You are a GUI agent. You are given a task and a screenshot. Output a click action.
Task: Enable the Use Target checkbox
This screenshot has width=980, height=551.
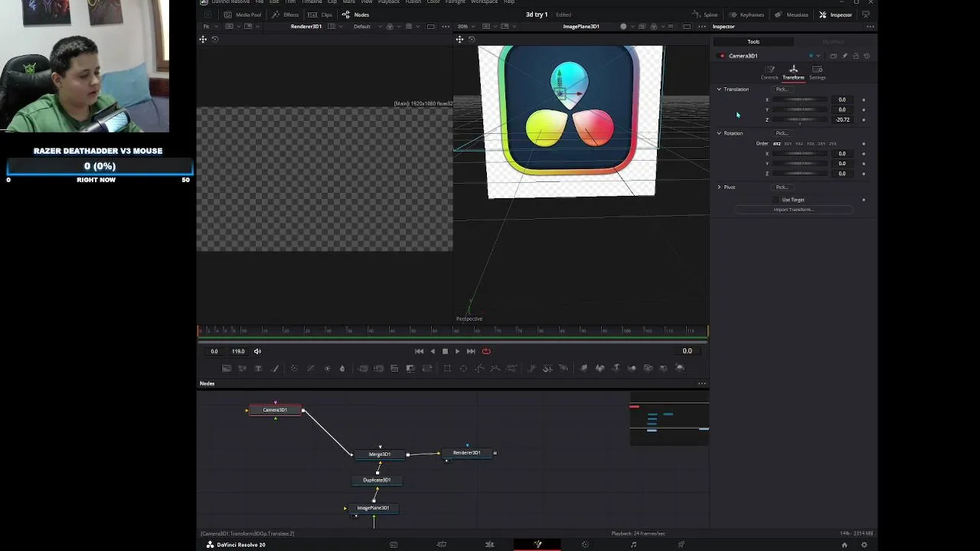776,200
